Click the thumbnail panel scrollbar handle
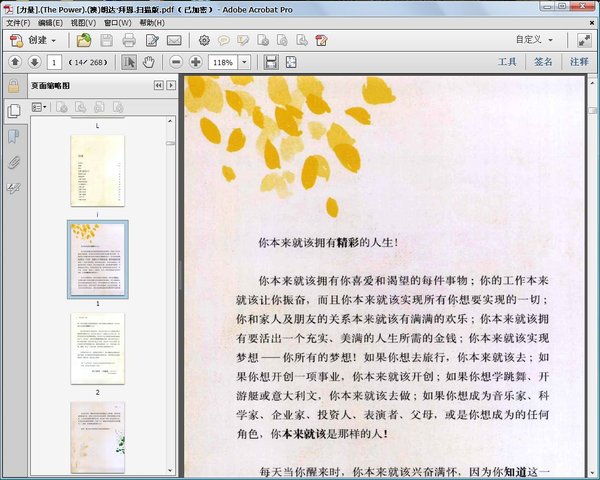The height and width of the screenshot is (480, 600). tap(170, 143)
